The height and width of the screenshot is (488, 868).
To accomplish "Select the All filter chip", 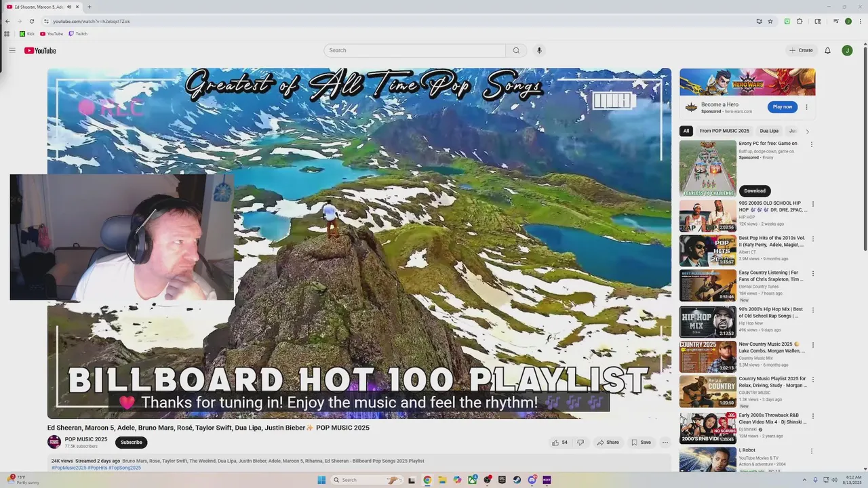I will (x=686, y=131).
